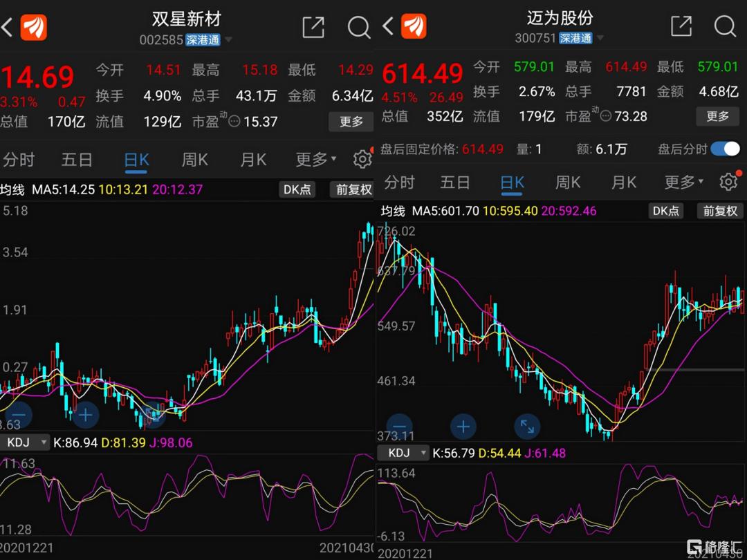Click the 迈为股份 candlestick chart area
This screenshot has width=747, height=560.
click(x=560, y=332)
